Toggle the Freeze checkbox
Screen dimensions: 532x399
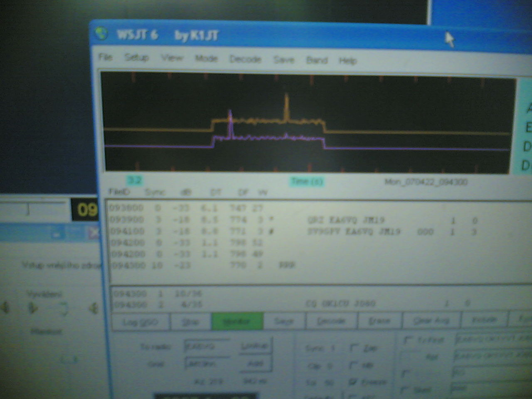click(354, 381)
